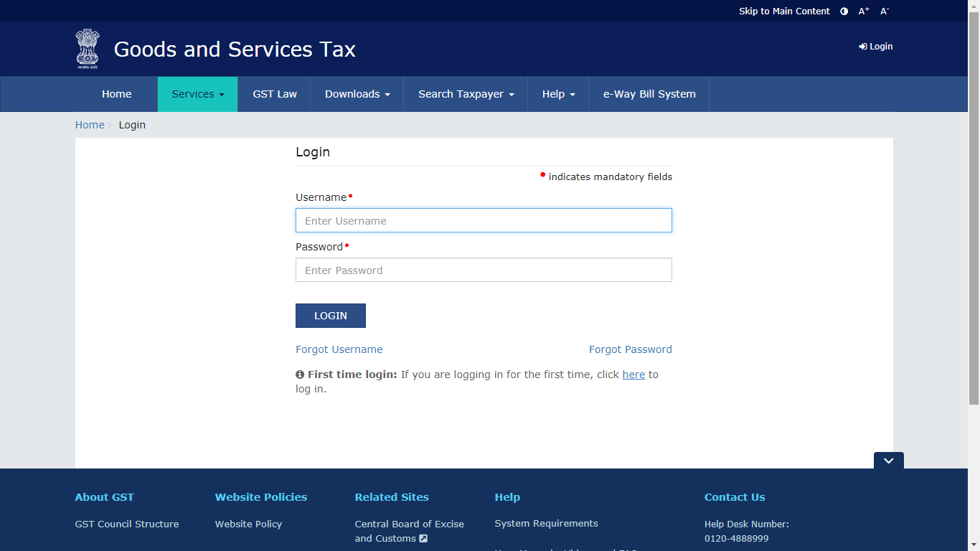980x551 pixels.
Task: Expand the Downloads dropdown
Action: tap(357, 94)
